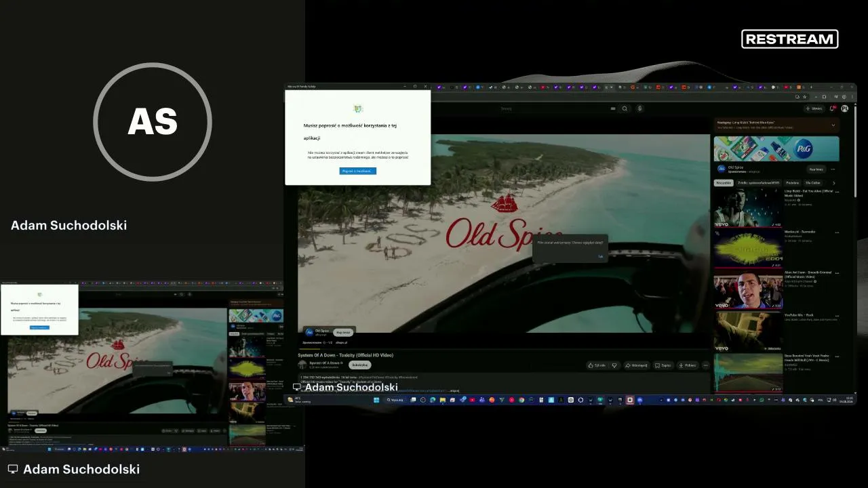Click the 'RESTREAM' logo

[x=790, y=39]
